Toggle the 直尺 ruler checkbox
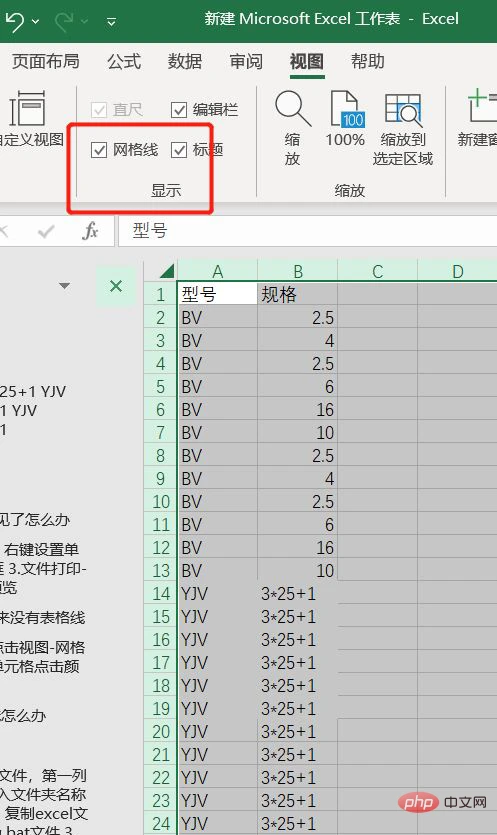 pos(99,110)
